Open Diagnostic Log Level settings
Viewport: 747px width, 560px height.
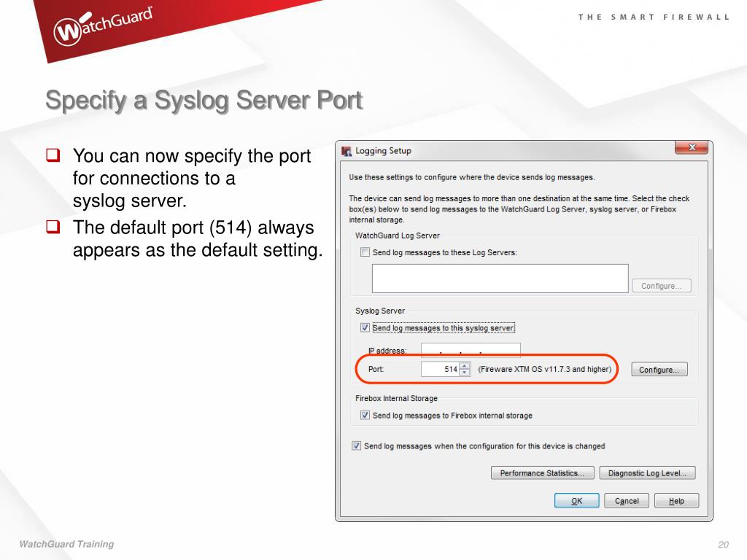click(x=646, y=472)
